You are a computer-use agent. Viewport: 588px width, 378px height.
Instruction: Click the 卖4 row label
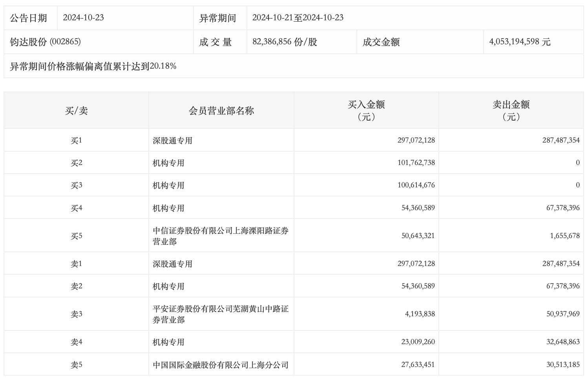pyautogui.click(x=76, y=342)
